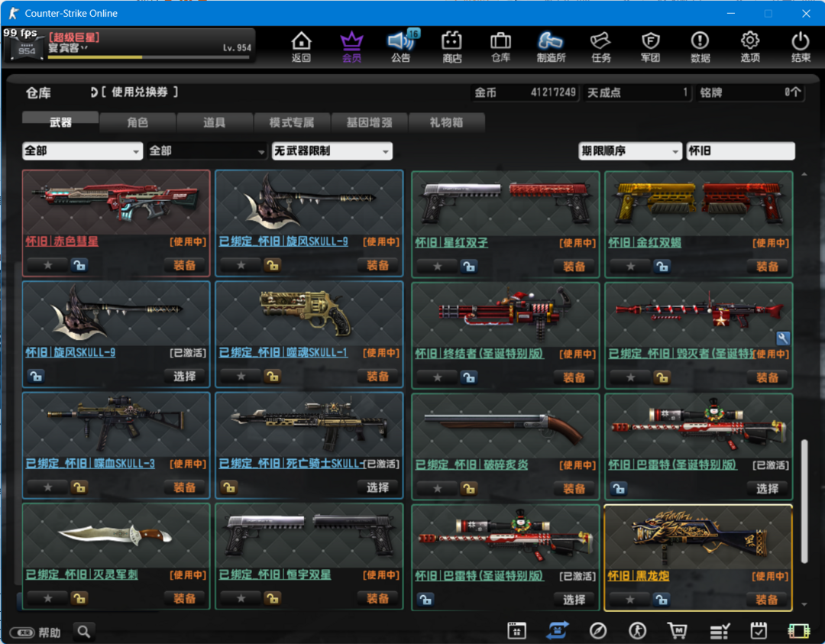Click the scrollbar up arrow
The height and width of the screenshot is (644, 825).
804,174
